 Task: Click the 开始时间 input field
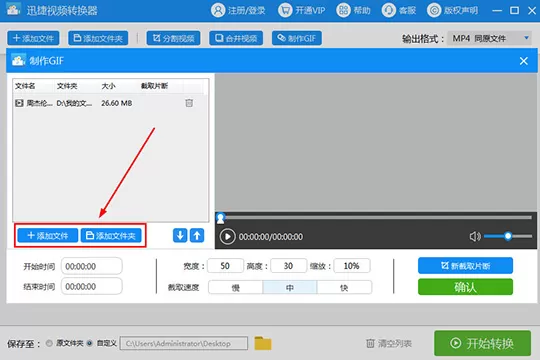point(92,266)
